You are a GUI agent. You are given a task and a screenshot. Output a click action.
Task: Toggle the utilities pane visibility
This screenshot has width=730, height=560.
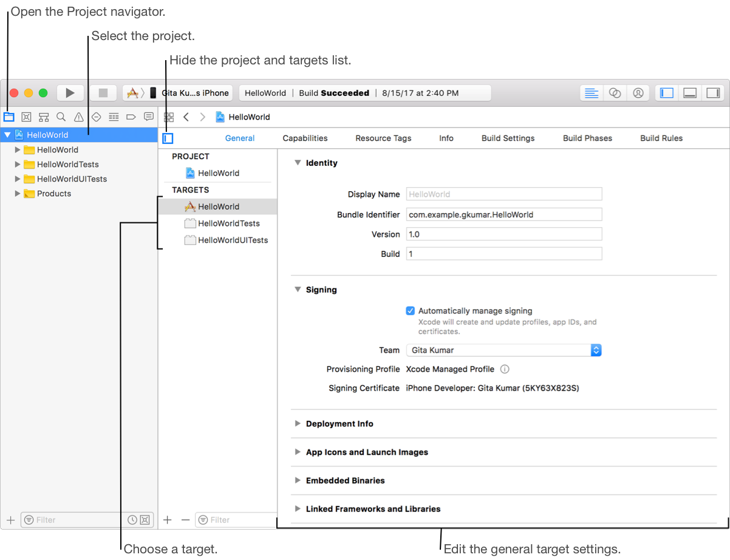pyautogui.click(x=714, y=93)
